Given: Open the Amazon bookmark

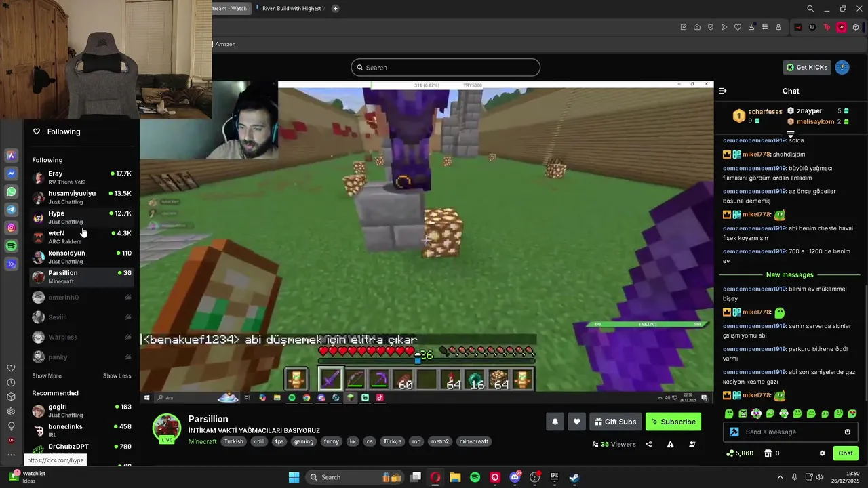Looking at the screenshot, I should tap(225, 44).
